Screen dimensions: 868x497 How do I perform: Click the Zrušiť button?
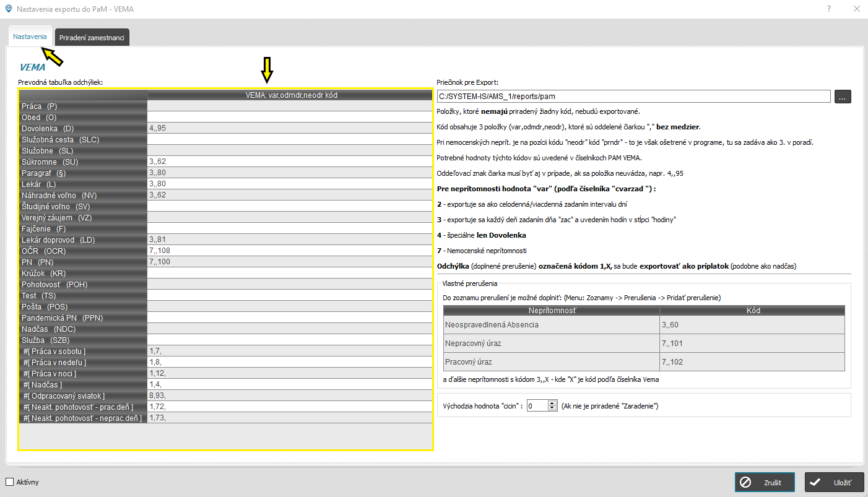(x=765, y=482)
